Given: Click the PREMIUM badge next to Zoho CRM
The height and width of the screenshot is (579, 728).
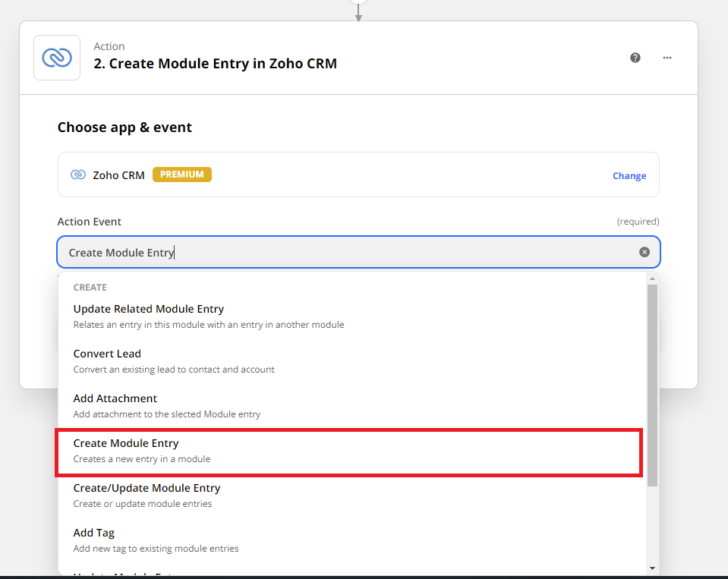Looking at the screenshot, I should [182, 175].
